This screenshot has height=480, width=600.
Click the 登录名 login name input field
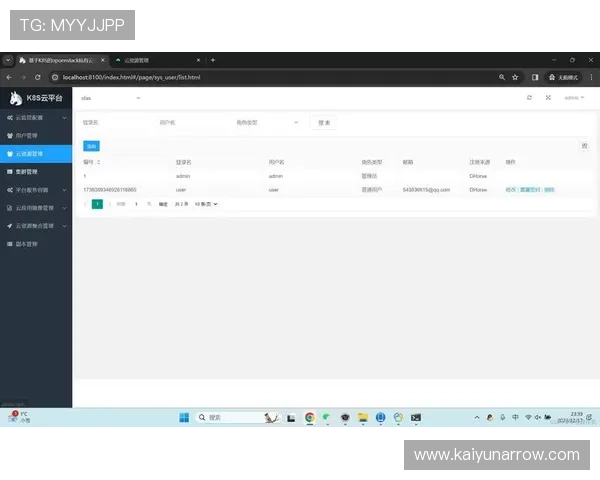(110, 123)
